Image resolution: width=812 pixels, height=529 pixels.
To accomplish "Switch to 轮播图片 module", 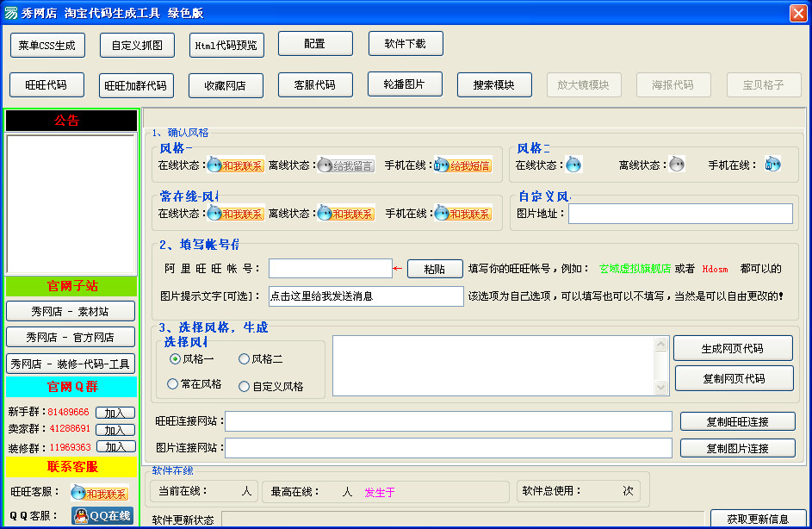I will point(405,84).
